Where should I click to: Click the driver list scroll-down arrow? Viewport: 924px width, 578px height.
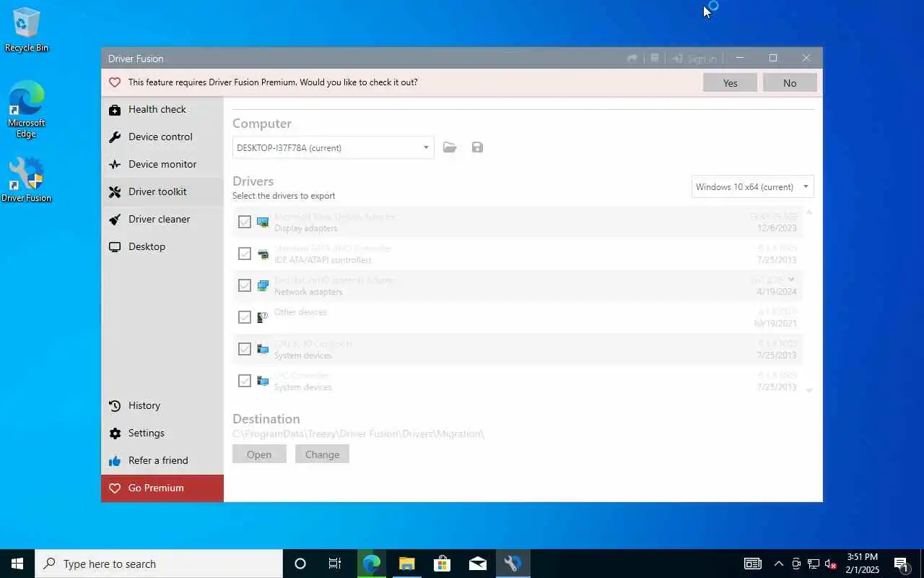(x=808, y=390)
